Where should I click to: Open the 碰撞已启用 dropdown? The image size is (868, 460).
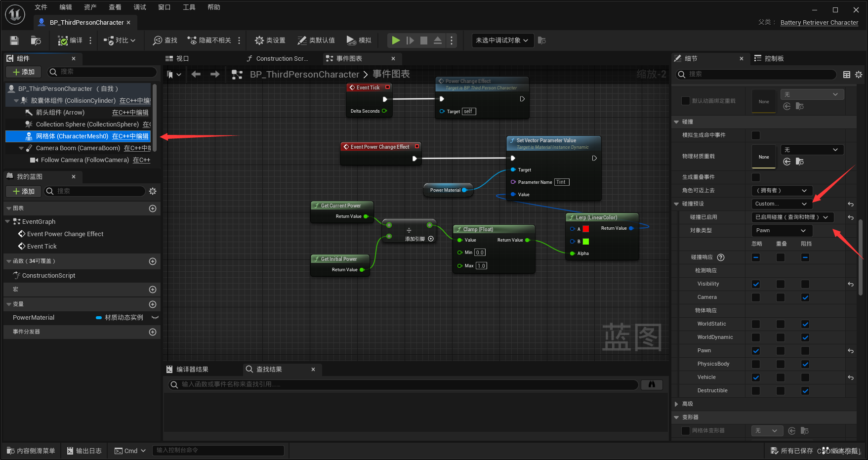click(792, 217)
